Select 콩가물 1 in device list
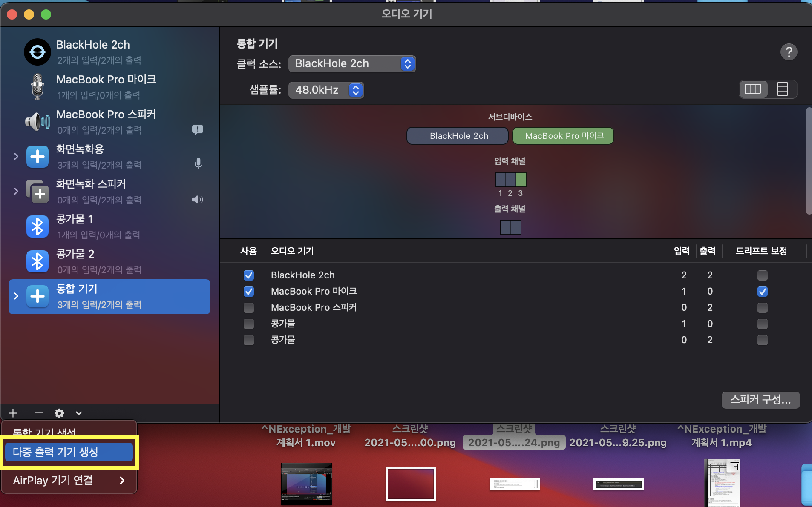The height and width of the screenshot is (507, 812). pyautogui.click(x=109, y=226)
